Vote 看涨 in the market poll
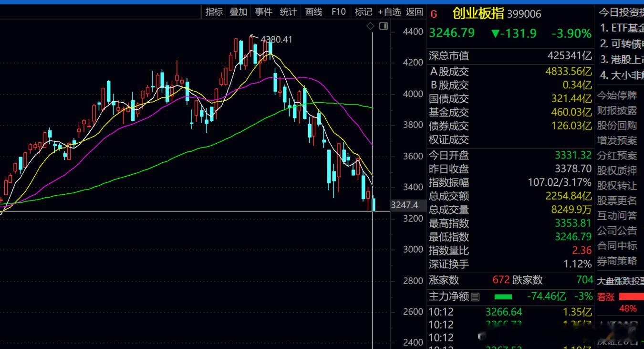This screenshot has width=644, height=349. [606, 297]
